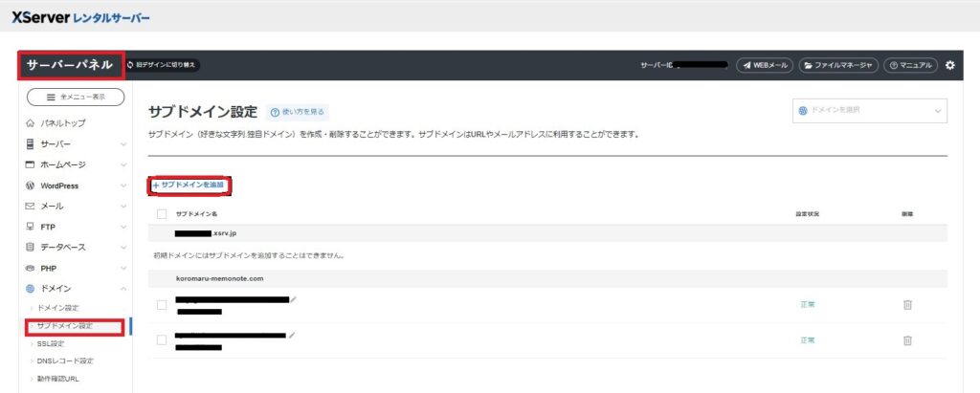Click pencil icon beside the second subdomain
The width and height of the screenshot is (980, 393).
point(291,335)
